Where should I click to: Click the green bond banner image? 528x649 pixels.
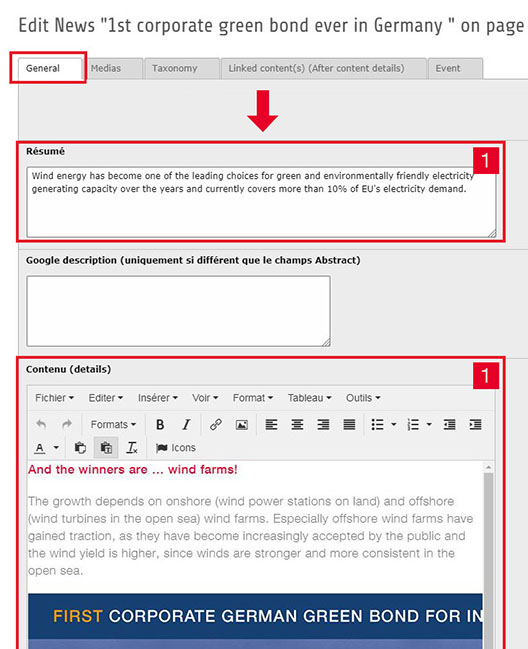point(255,621)
